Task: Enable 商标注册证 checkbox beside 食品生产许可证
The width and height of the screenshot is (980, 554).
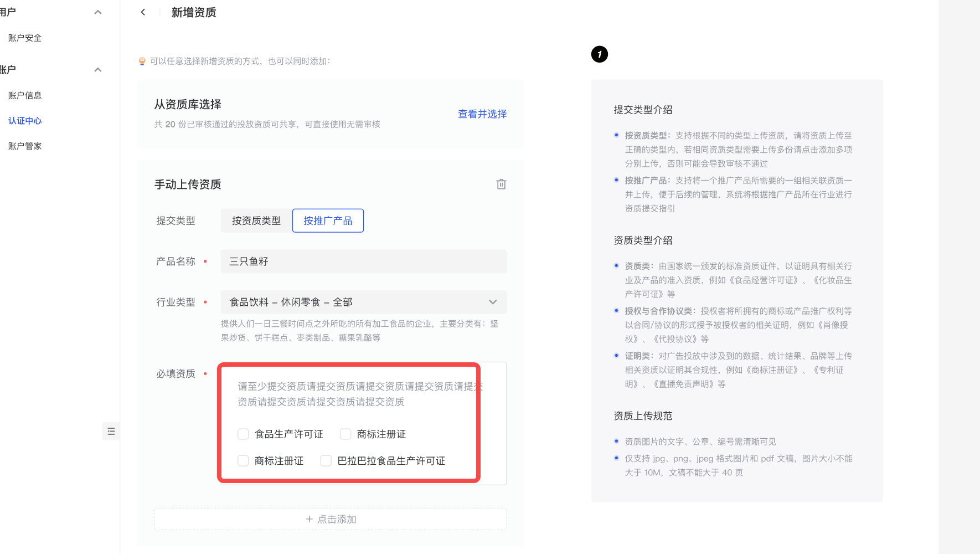Action: coord(345,434)
